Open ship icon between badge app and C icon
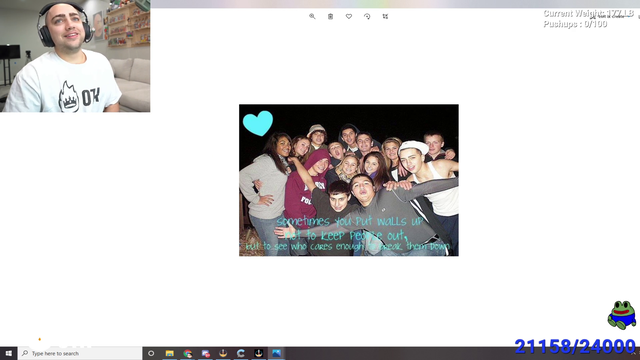The image size is (640, 360). pyautogui.click(x=223, y=353)
